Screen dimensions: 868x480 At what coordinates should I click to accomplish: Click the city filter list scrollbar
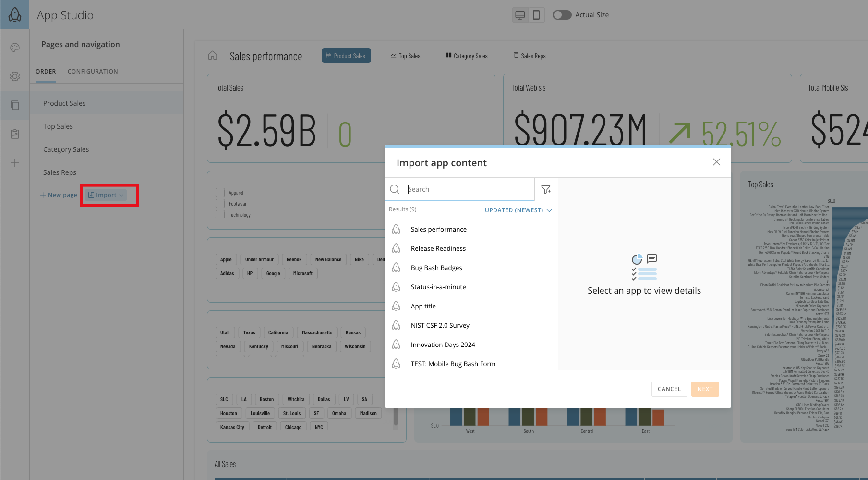[x=396, y=417]
